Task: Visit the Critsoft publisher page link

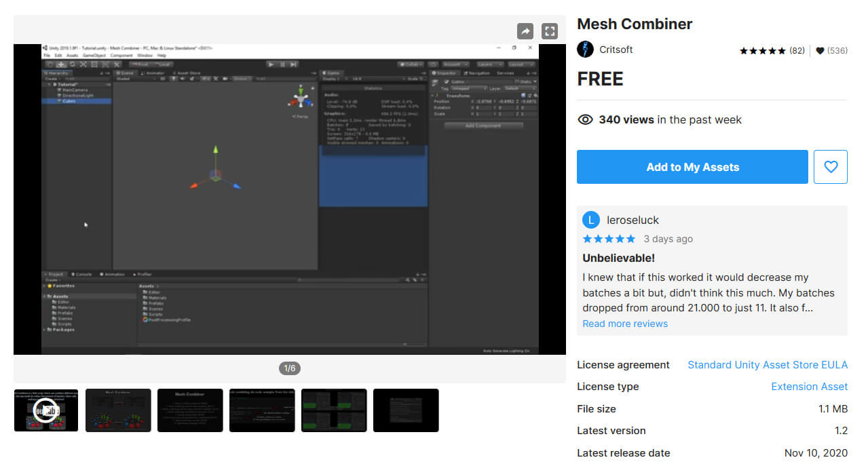Action: [616, 50]
